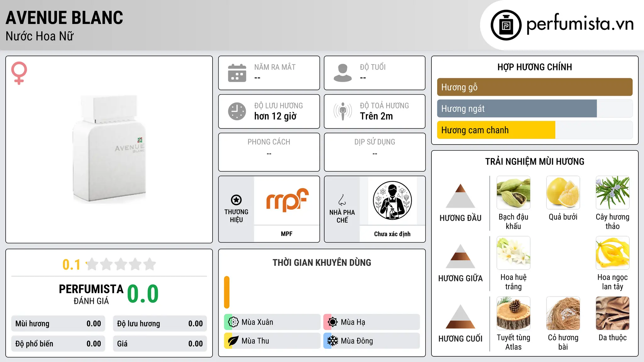Open the Quả bưởi grapefruit image

pos(563,193)
